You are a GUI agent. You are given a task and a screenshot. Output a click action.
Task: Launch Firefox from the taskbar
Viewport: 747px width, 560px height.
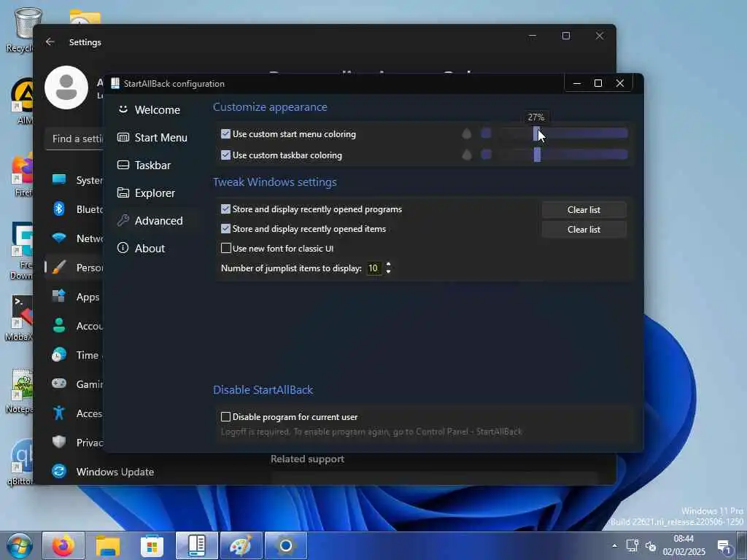pos(63,545)
